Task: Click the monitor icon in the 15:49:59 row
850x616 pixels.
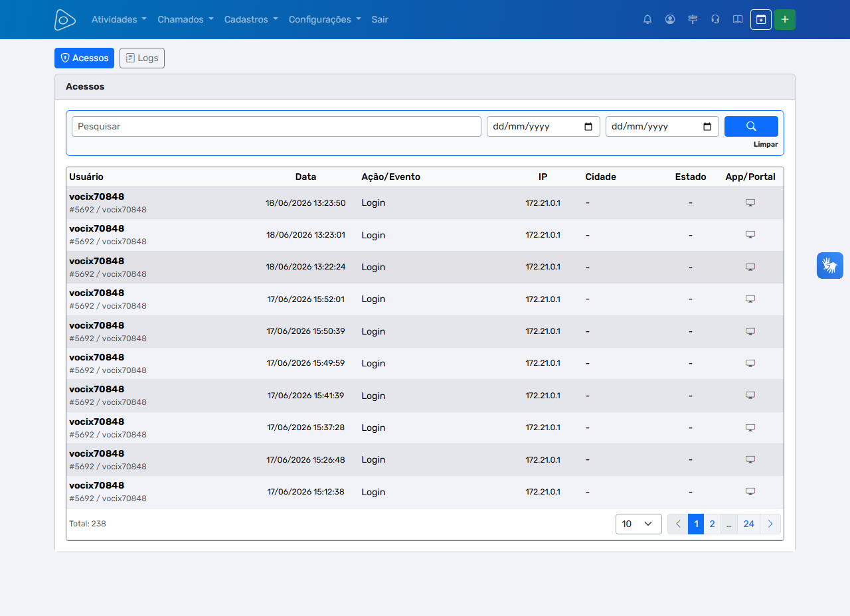Action: click(750, 363)
